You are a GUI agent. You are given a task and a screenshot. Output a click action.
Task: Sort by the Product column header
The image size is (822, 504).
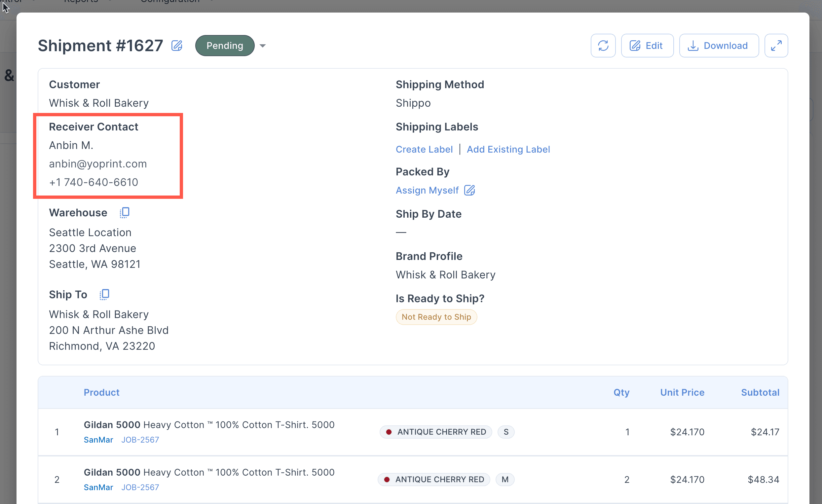[x=101, y=392]
